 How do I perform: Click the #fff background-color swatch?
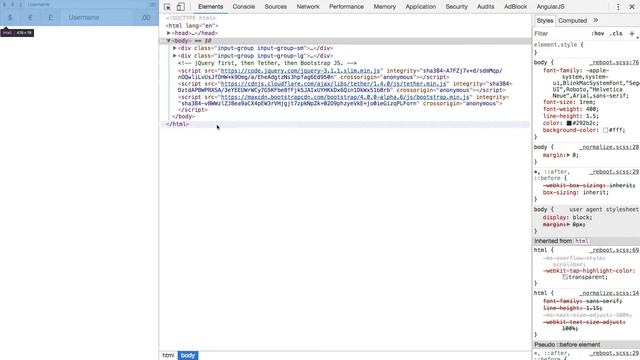(x=605, y=130)
